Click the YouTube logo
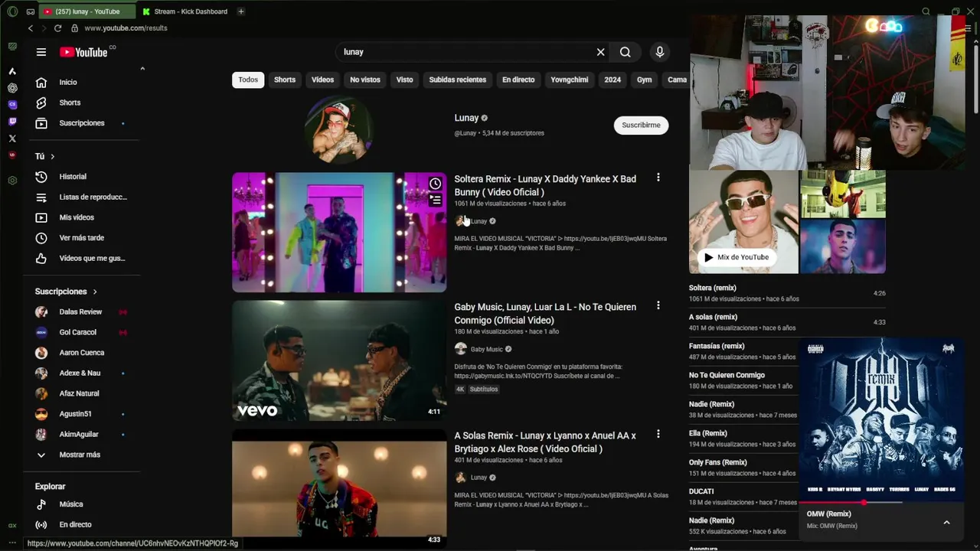The width and height of the screenshot is (980, 551). tap(84, 52)
